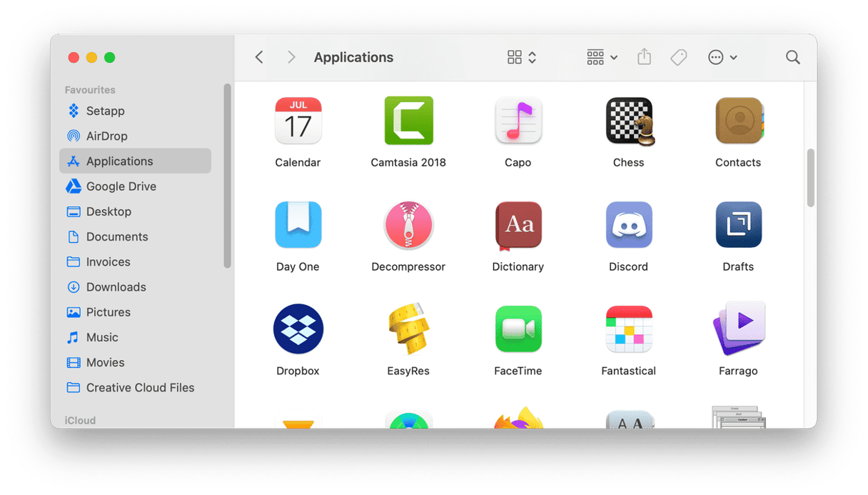Open the Group By options dropdown

(602, 57)
